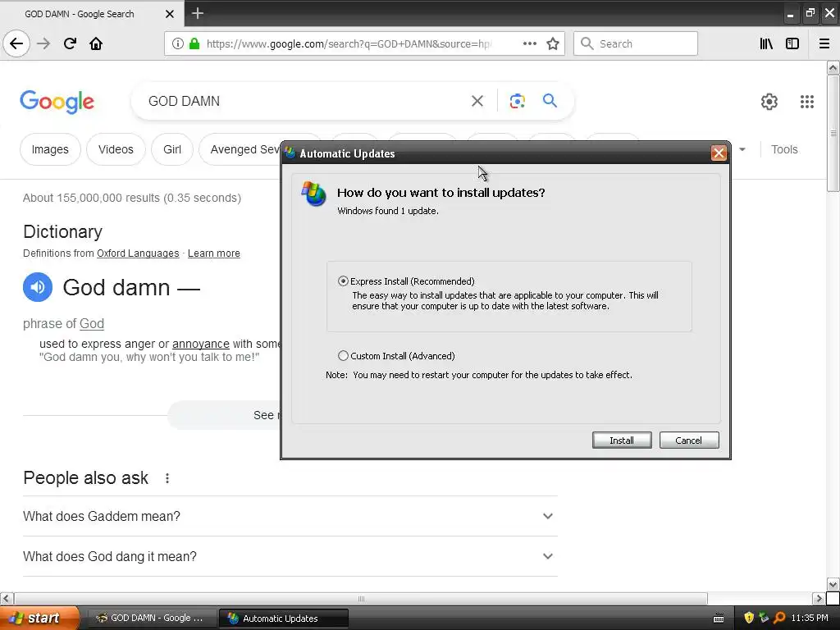Select the Videos filter
The height and width of the screenshot is (630, 840).
[116, 149]
